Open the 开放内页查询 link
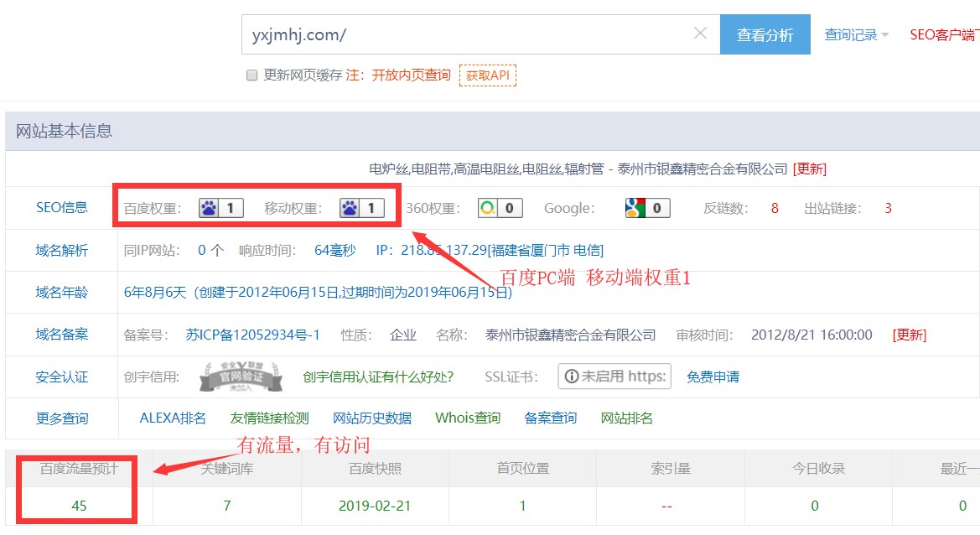The width and height of the screenshot is (980, 535). click(412, 75)
